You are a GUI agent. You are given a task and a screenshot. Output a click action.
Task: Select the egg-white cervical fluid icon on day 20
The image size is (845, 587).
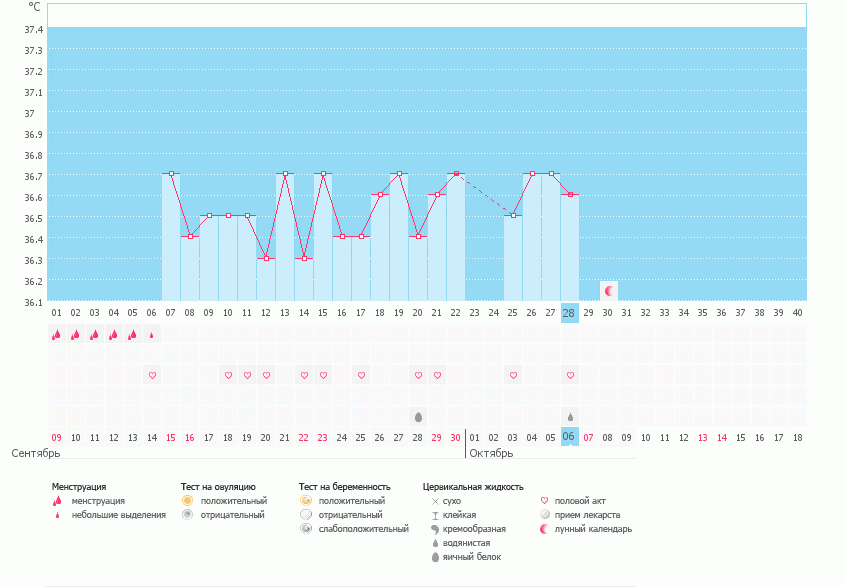coord(418,416)
